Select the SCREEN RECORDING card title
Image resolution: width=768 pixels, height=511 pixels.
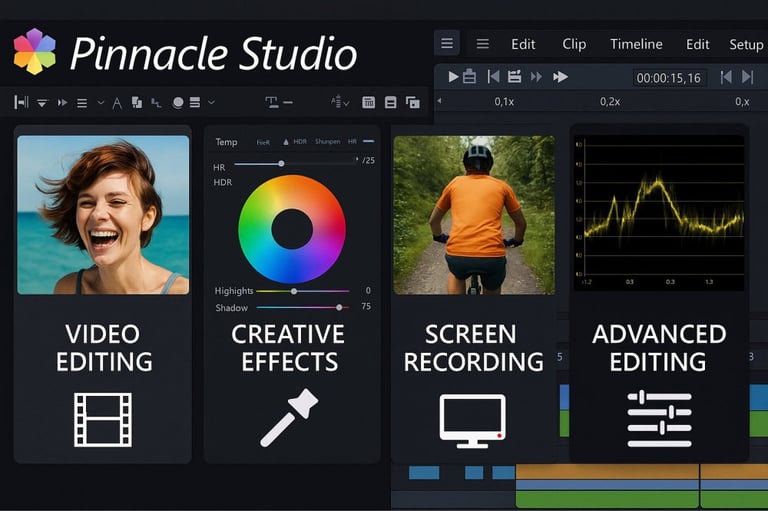(x=473, y=348)
